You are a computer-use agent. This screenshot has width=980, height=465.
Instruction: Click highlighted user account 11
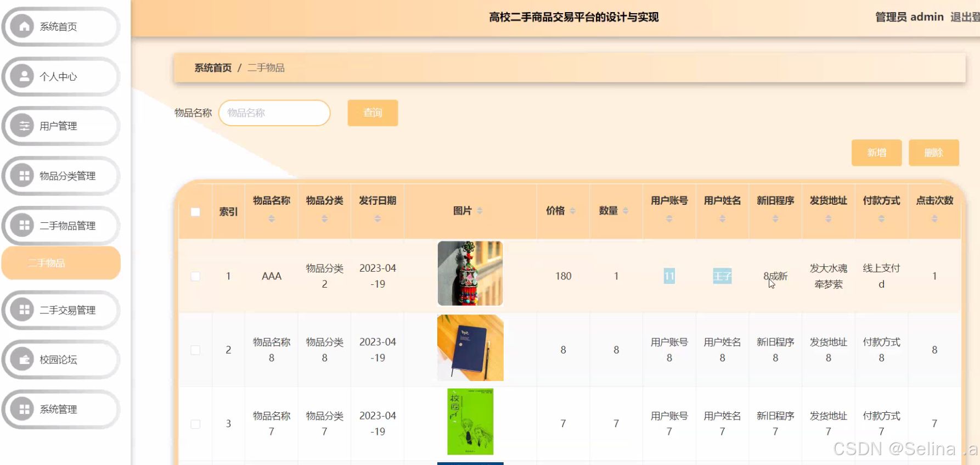[x=669, y=276]
